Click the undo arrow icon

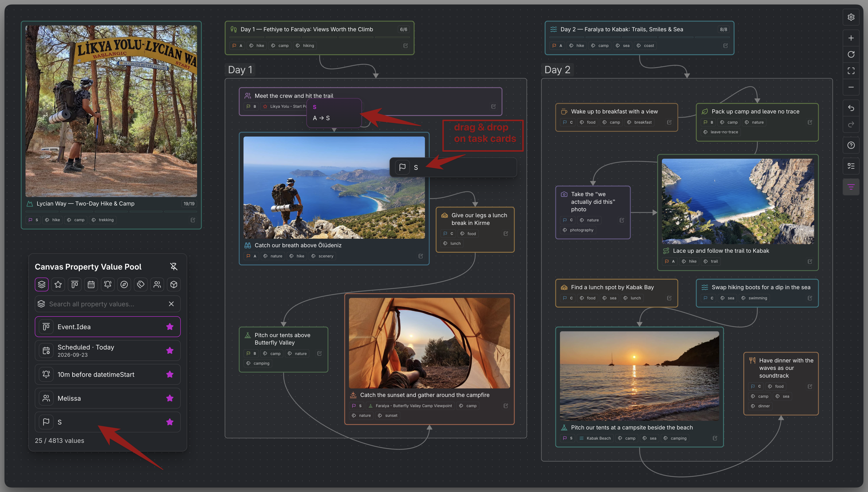851,108
